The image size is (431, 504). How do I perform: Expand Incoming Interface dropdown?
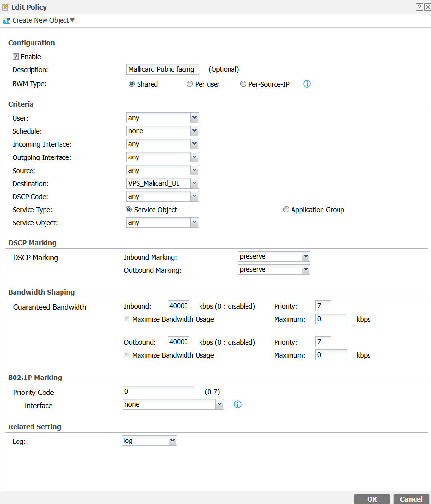point(163,144)
